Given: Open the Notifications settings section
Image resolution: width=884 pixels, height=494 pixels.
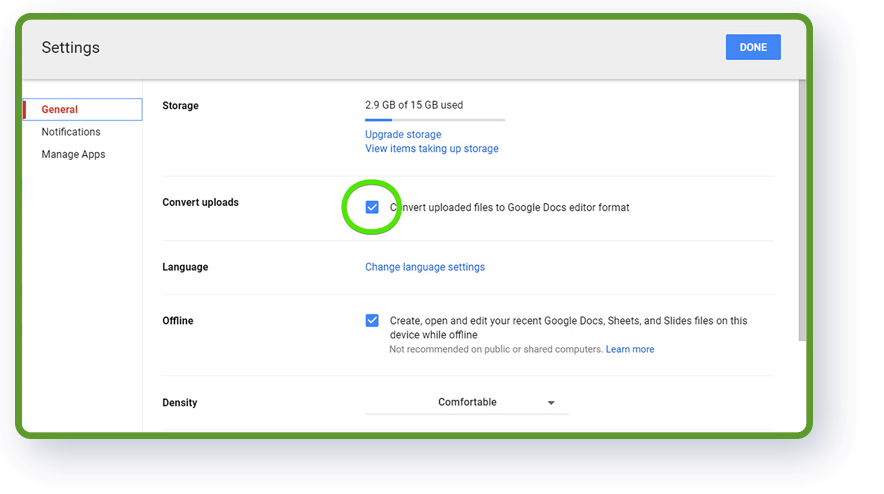Looking at the screenshot, I should pos(71,132).
